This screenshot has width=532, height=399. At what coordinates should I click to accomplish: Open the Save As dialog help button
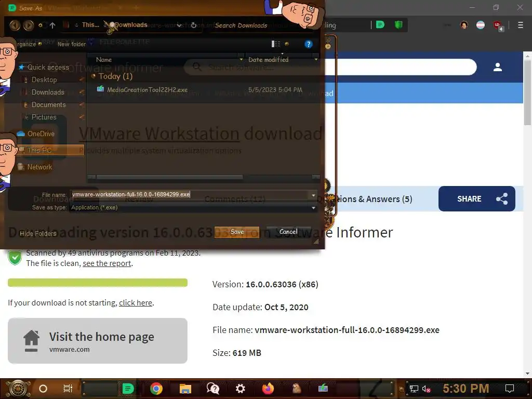pos(308,44)
